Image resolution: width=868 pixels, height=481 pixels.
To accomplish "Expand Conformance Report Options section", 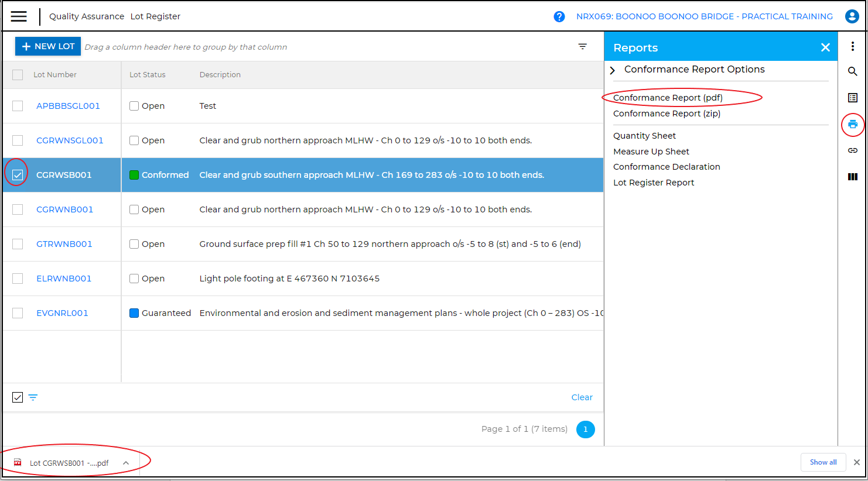I will point(613,70).
